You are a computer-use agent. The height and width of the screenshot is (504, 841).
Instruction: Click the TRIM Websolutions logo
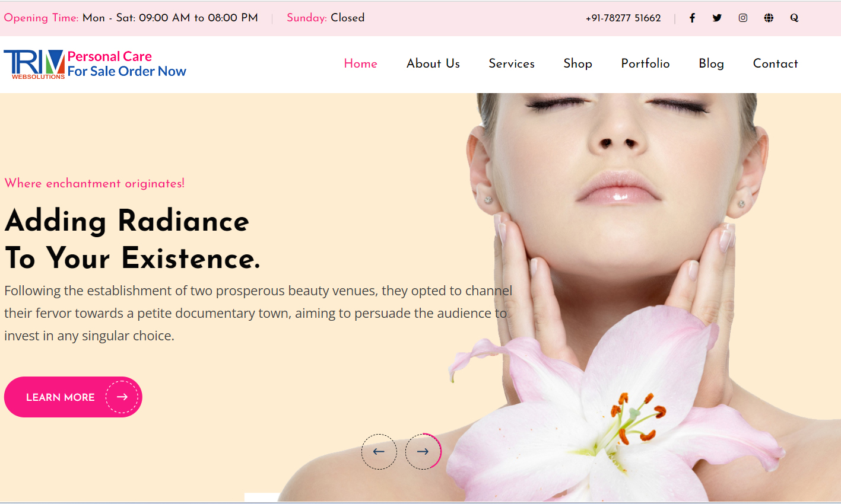point(34,64)
